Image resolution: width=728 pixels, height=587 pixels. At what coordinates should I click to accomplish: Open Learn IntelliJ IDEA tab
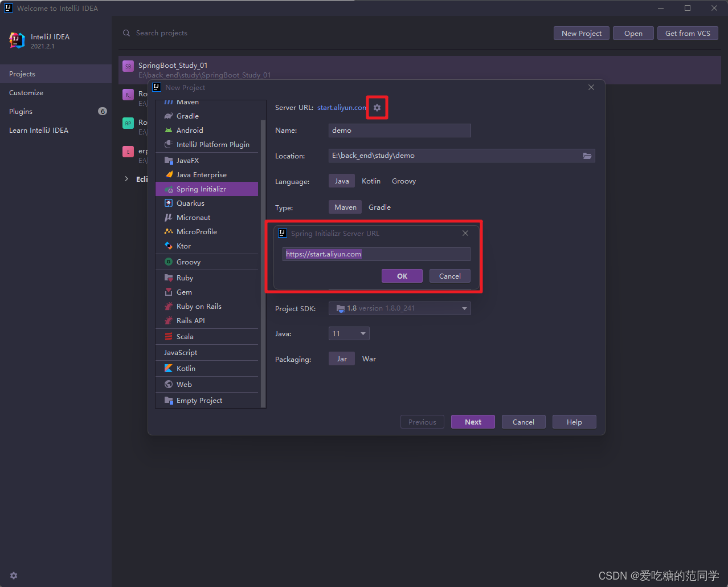tap(56, 131)
